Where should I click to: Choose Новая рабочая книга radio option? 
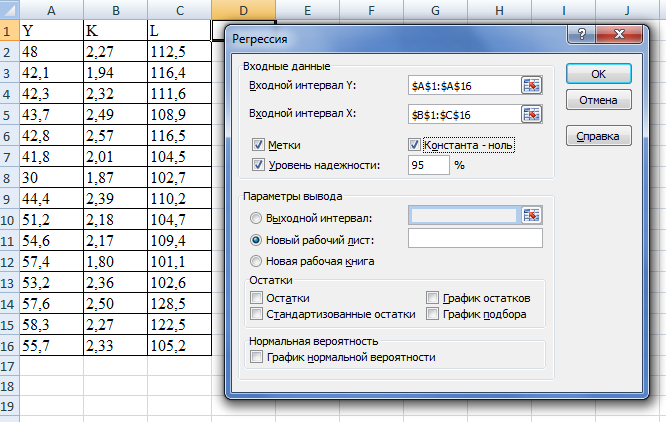[257, 261]
